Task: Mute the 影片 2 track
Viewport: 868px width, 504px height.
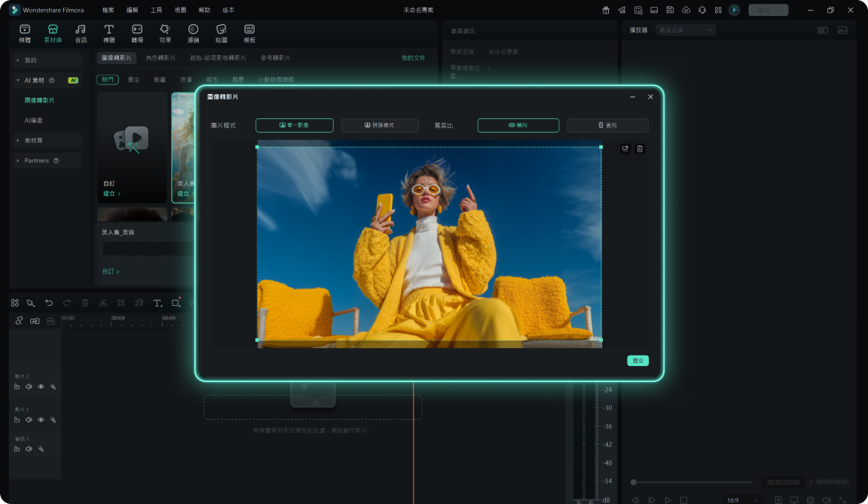Action: click(x=29, y=386)
